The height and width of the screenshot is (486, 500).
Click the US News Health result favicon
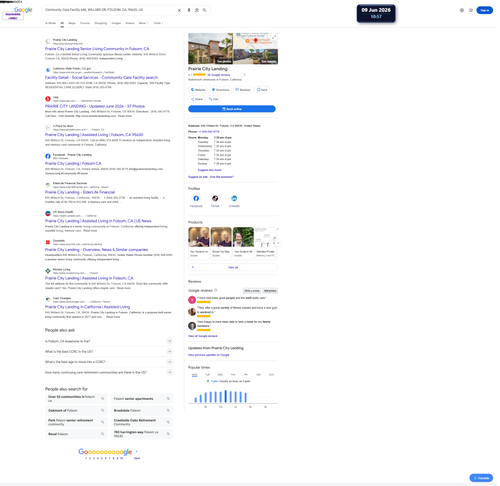pos(48,214)
